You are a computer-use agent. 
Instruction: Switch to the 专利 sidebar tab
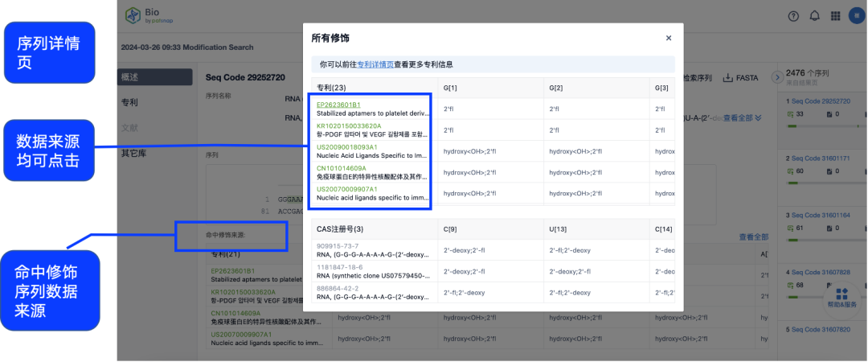click(x=130, y=102)
